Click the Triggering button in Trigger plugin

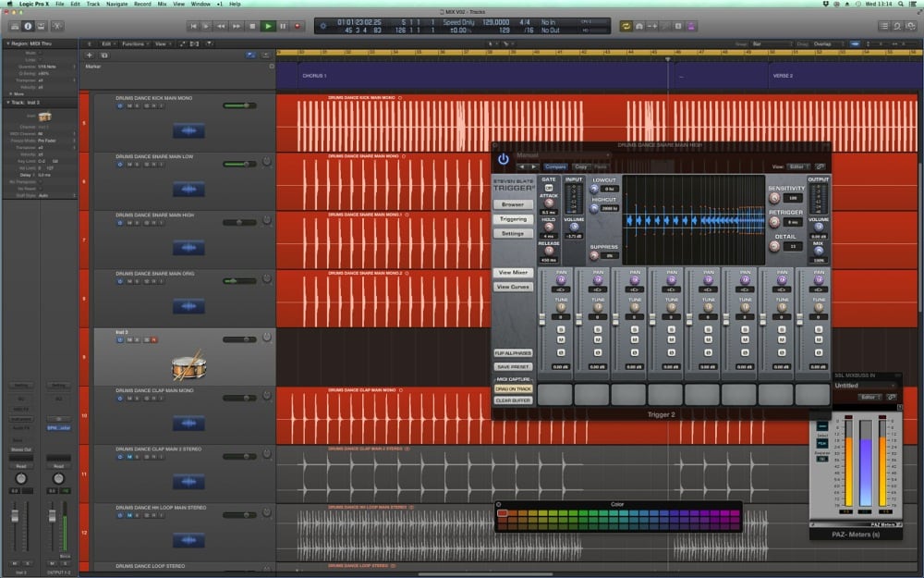[x=513, y=219]
